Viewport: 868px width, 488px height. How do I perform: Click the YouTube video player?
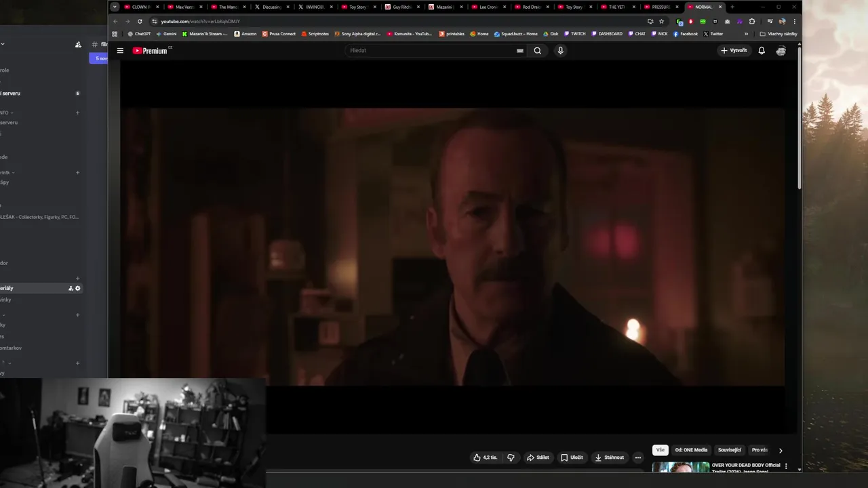click(453, 247)
